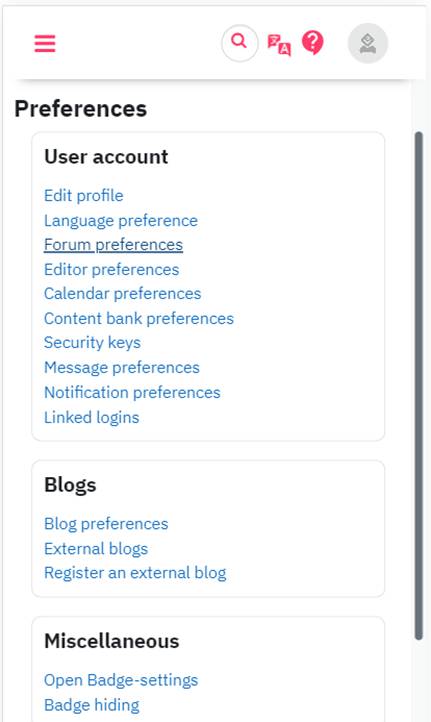The height and width of the screenshot is (722, 431).
Task: Click the search magnifier icon
Action: [239, 43]
